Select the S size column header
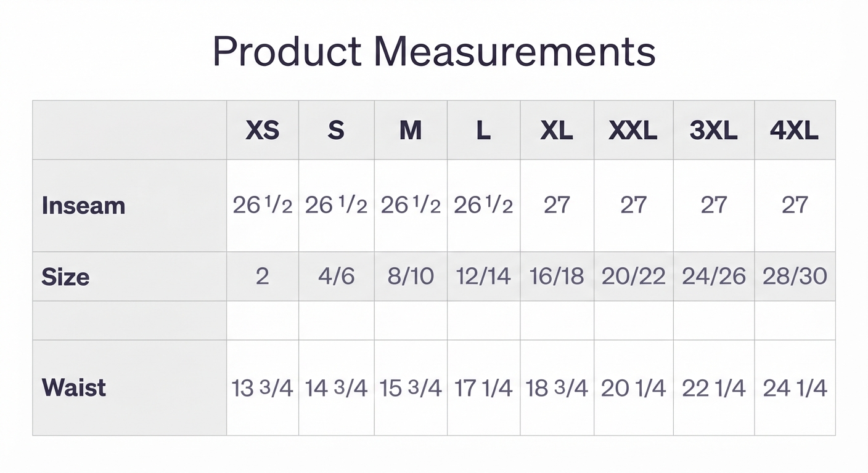Screen dimensions: 868x473 (336, 131)
